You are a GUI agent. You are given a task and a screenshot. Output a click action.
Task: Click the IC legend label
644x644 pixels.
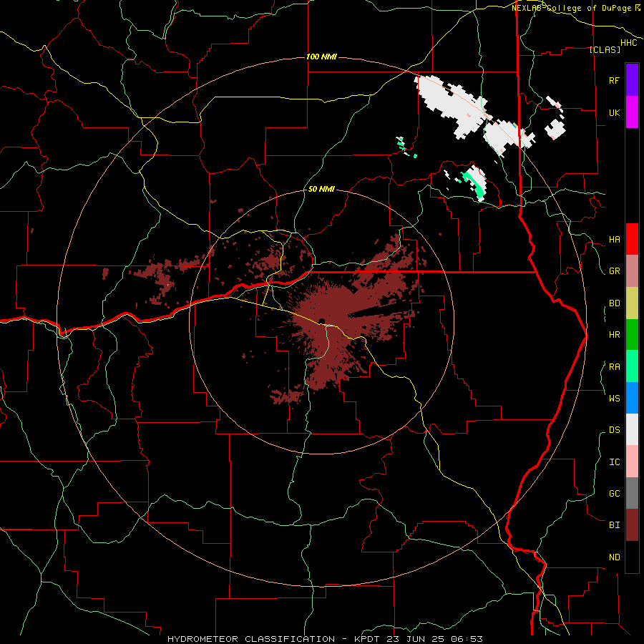coord(614,462)
